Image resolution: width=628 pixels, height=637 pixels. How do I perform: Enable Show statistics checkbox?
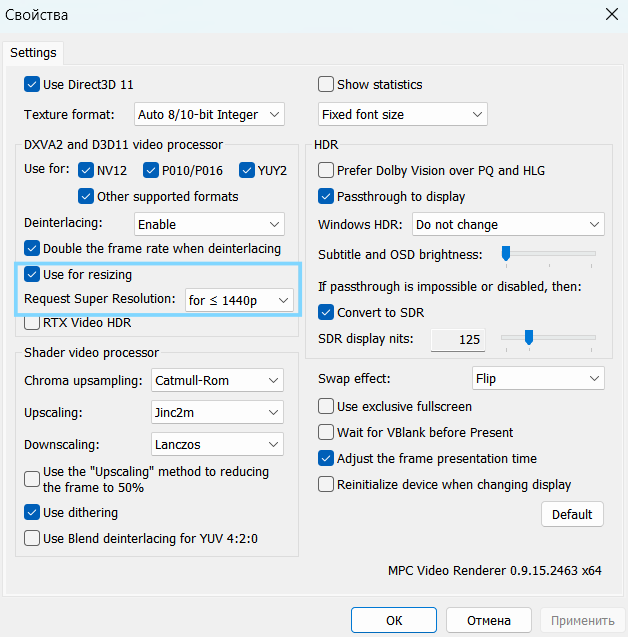[x=326, y=85]
